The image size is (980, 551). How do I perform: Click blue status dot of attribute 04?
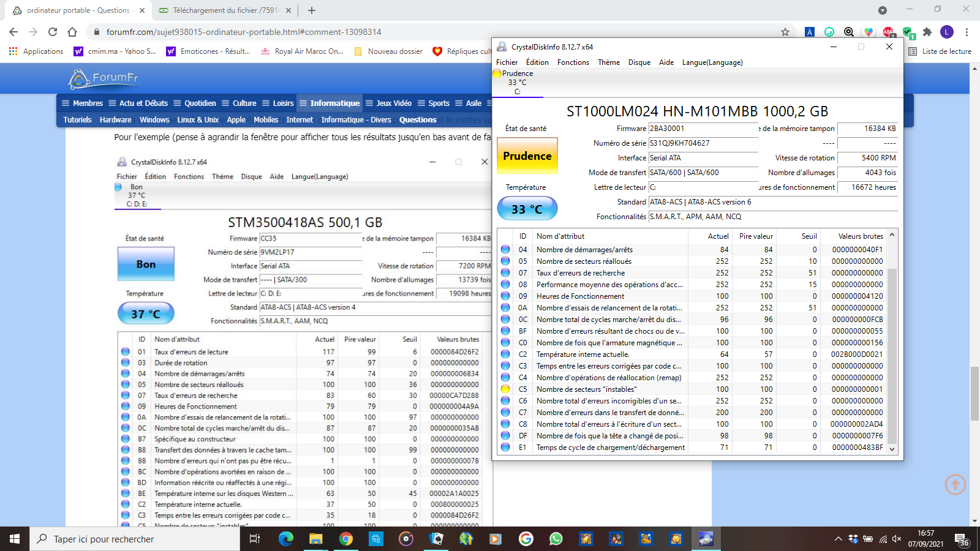pos(505,249)
